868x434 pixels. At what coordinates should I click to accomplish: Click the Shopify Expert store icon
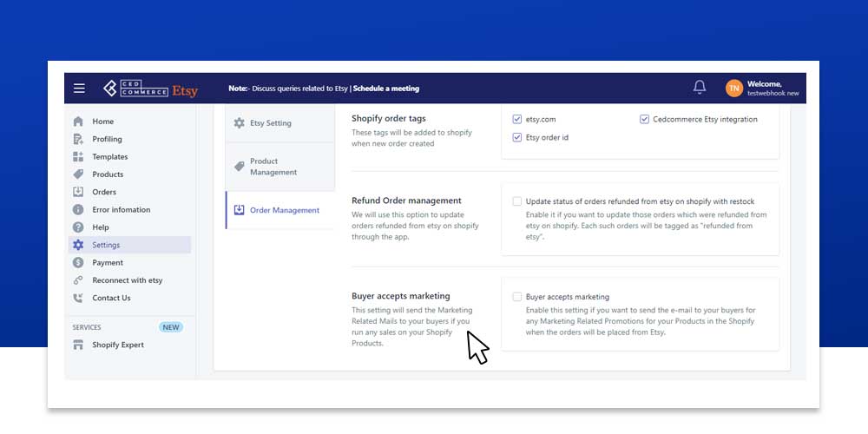pos(78,345)
